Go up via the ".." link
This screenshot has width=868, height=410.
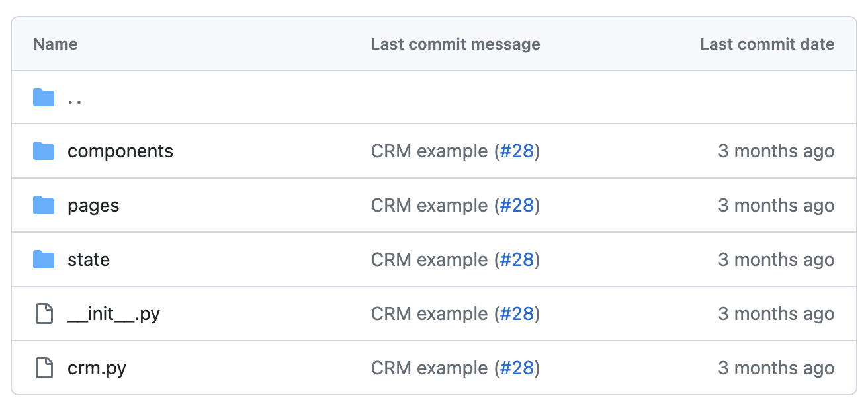point(75,99)
